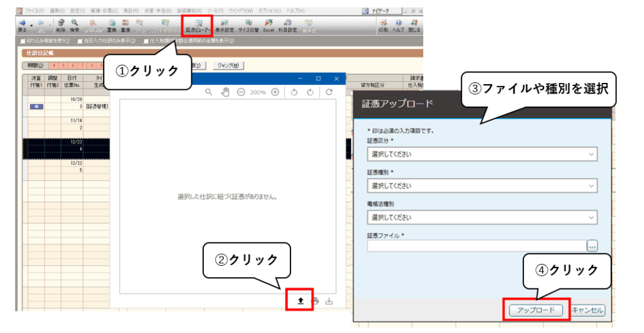Click the 科目設定 toolbar icon
The height and width of the screenshot is (333, 644).
[x=288, y=25]
